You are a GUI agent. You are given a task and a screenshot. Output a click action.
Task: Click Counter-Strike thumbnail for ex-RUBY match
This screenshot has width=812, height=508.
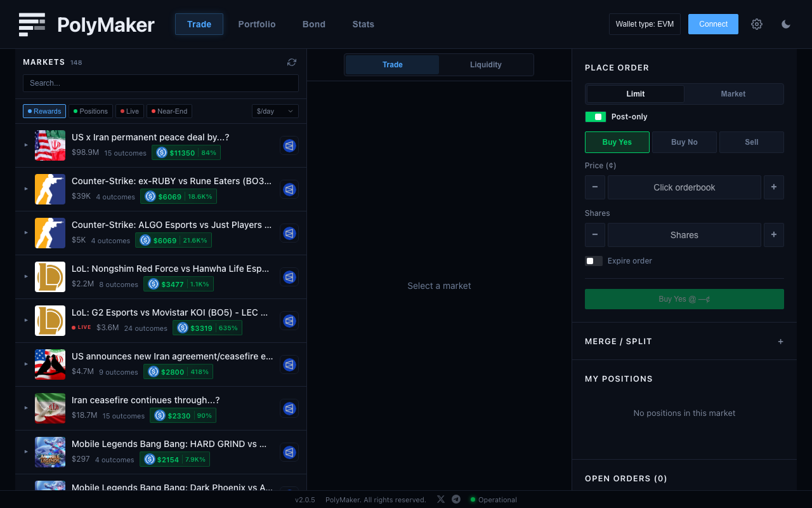[x=50, y=189]
